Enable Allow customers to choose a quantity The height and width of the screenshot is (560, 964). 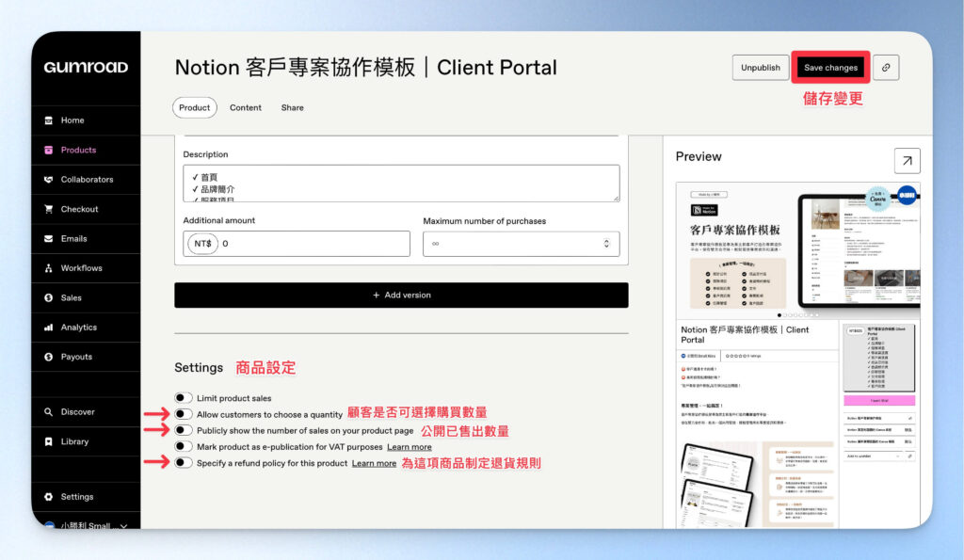coord(184,414)
